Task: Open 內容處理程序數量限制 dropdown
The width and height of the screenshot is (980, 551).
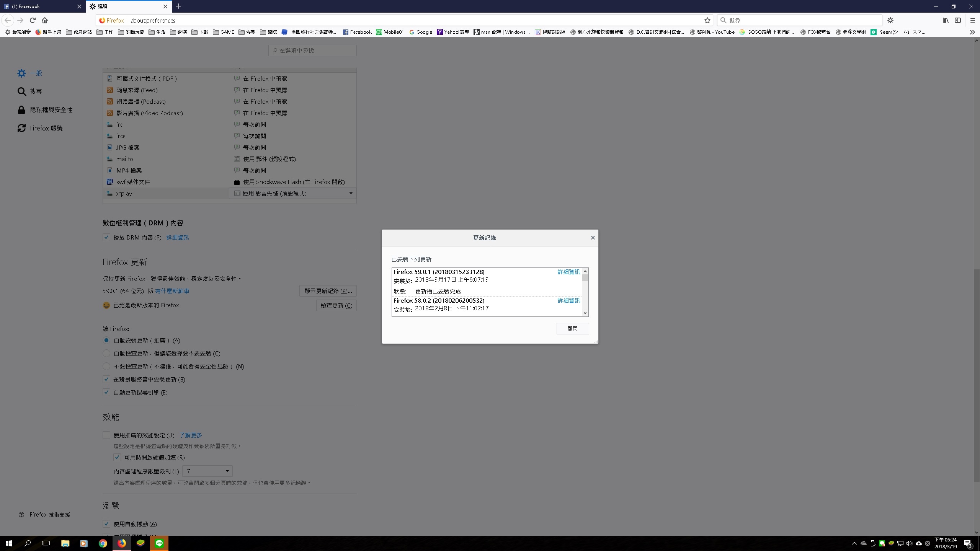Action: point(207,471)
